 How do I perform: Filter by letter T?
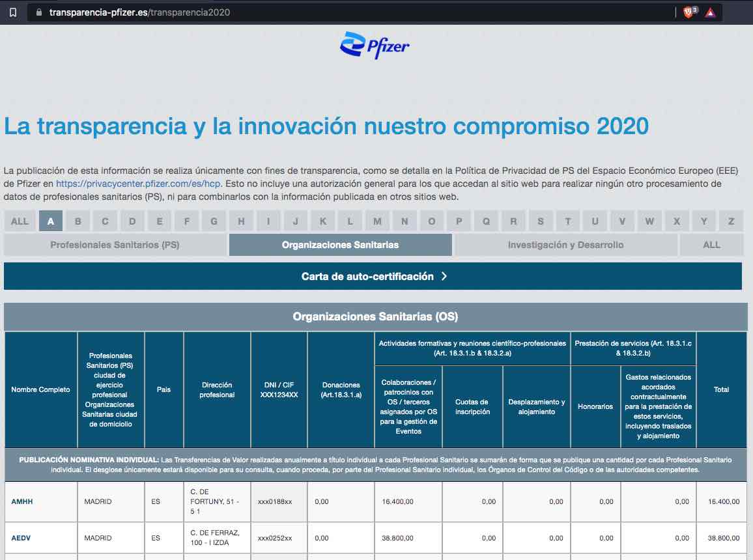click(568, 221)
